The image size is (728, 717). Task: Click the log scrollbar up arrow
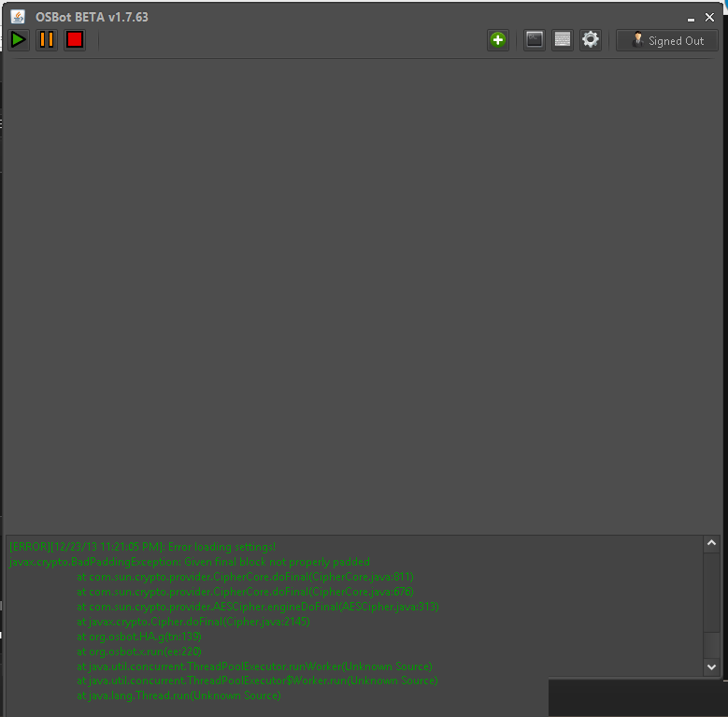tap(711, 543)
